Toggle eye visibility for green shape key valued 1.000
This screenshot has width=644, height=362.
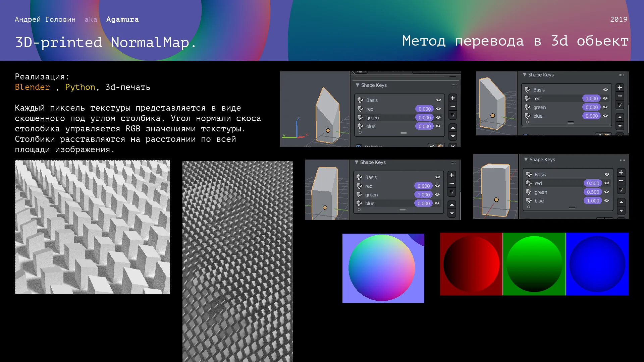(x=437, y=195)
